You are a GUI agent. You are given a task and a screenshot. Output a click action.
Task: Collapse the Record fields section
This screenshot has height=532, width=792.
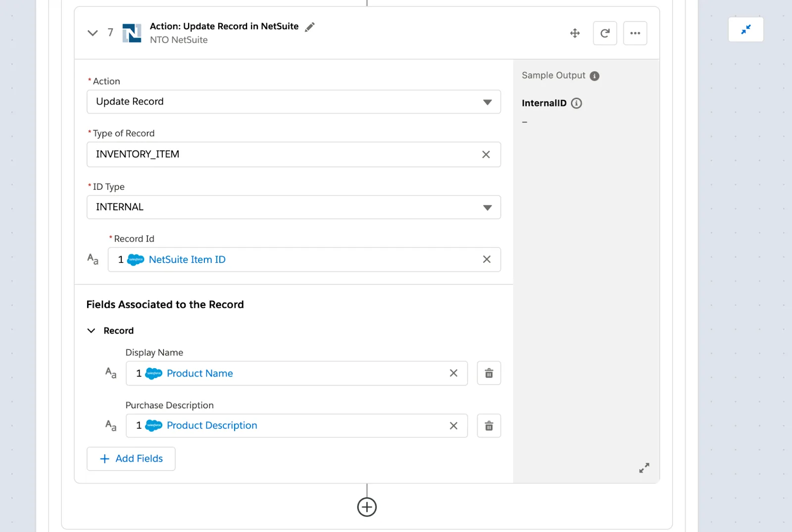coord(91,330)
